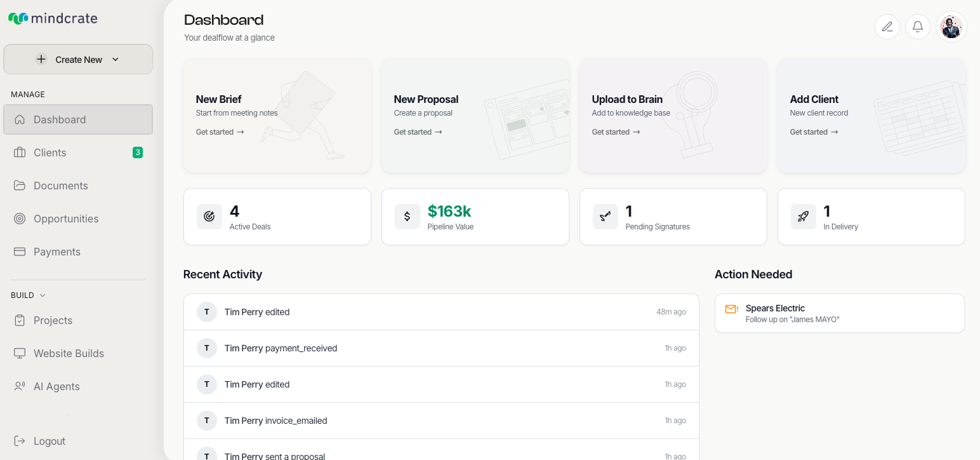
Task: Open Dashboard in the sidebar
Action: click(78, 119)
